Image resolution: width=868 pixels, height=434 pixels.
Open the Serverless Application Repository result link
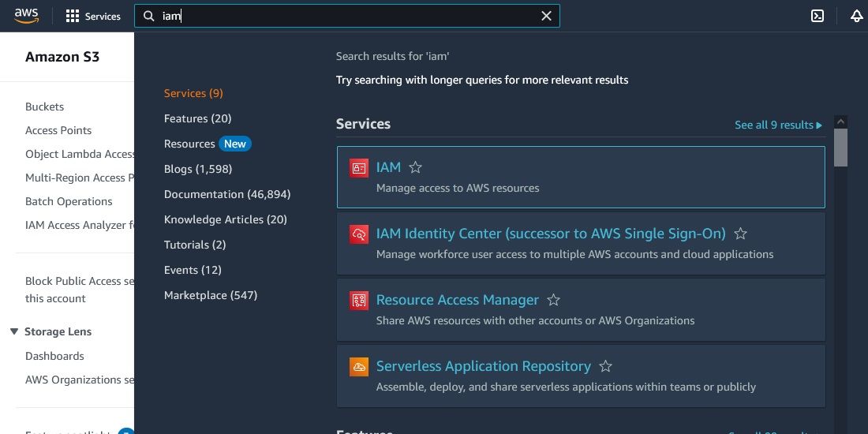coord(483,366)
